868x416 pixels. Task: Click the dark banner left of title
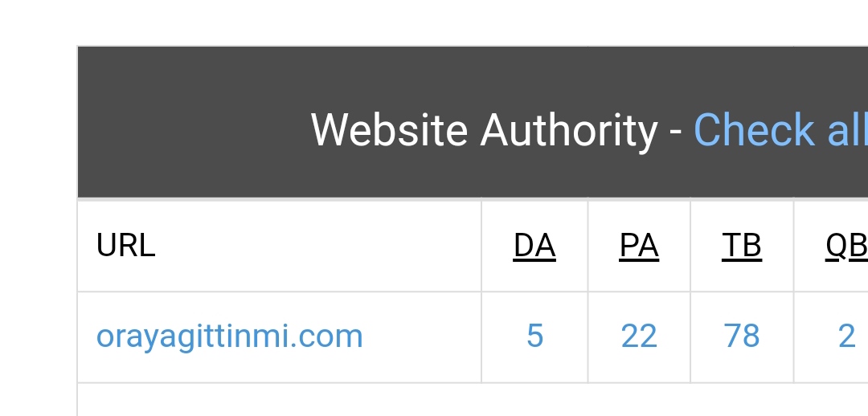point(194,122)
